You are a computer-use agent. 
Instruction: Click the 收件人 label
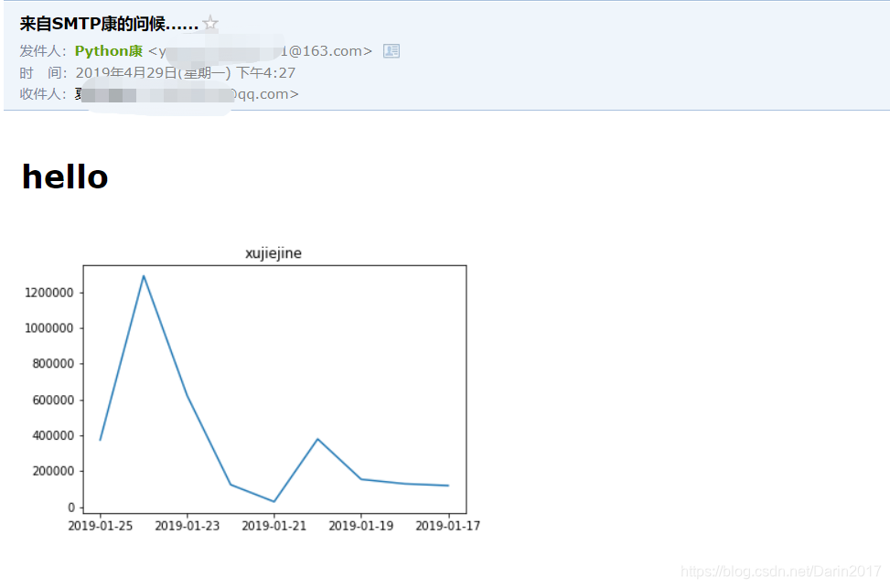click(x=43, y=94)
